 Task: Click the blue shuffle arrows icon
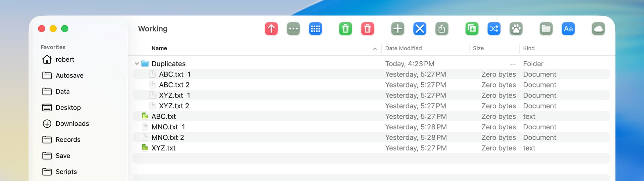494,29
